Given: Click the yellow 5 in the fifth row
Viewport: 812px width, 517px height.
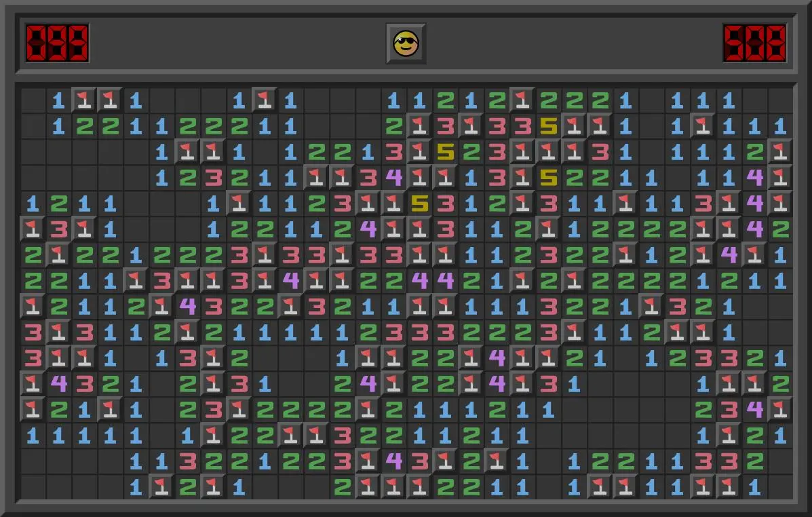Looking at the screenshot, I should tap(419, 204).
